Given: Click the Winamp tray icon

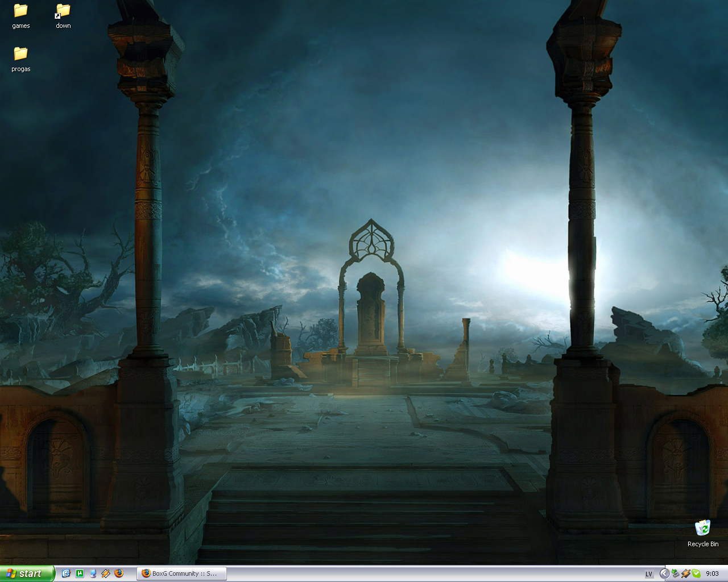Looking at the screenshot, I should click(x=686, y=573).
